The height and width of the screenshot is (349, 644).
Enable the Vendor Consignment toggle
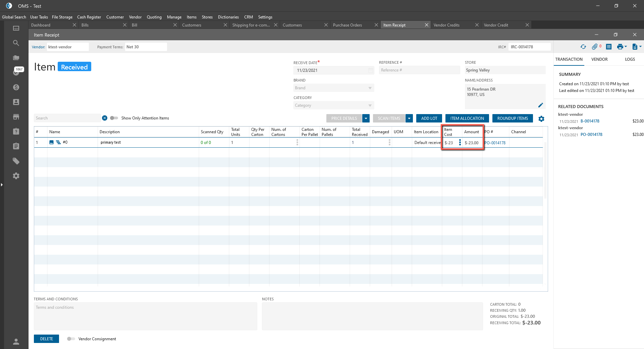(x=71, y=339)
